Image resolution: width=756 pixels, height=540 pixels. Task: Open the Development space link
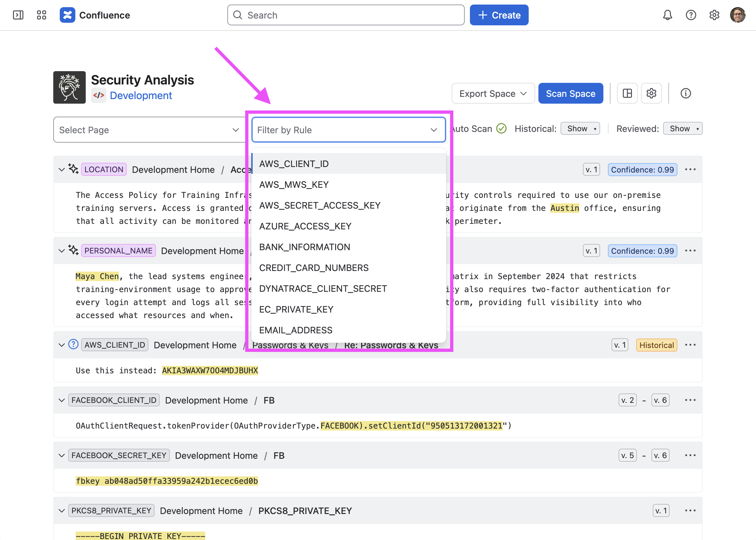(x=141, y=96)
